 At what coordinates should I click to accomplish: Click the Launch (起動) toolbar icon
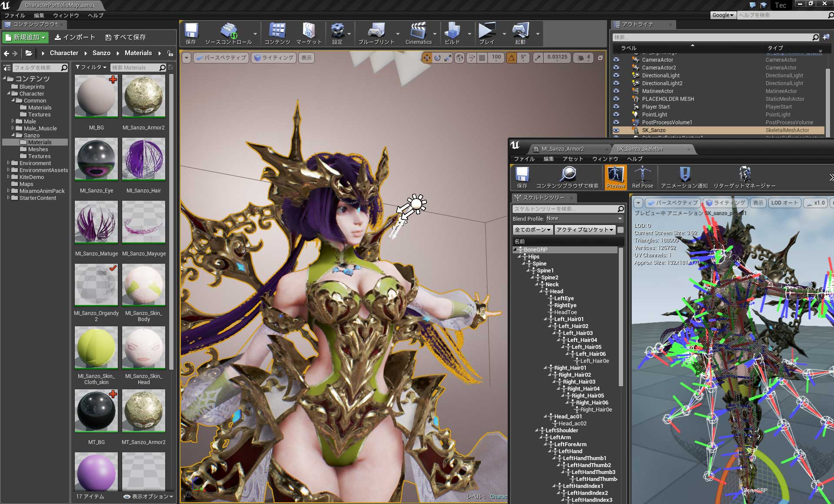(520, 31)
